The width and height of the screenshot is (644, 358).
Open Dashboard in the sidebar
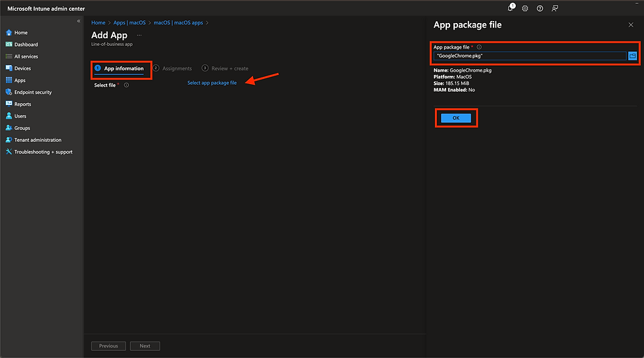[26, 45]
